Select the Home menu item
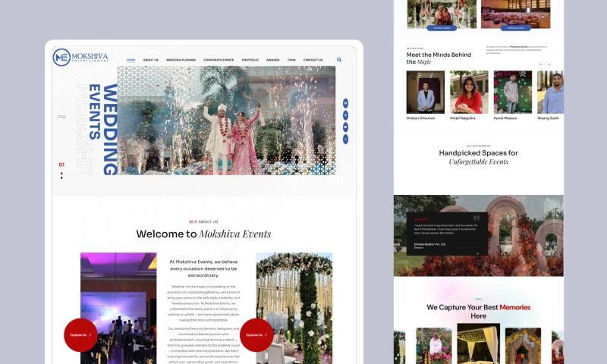 pyautogui.click(x=131, y=60)
